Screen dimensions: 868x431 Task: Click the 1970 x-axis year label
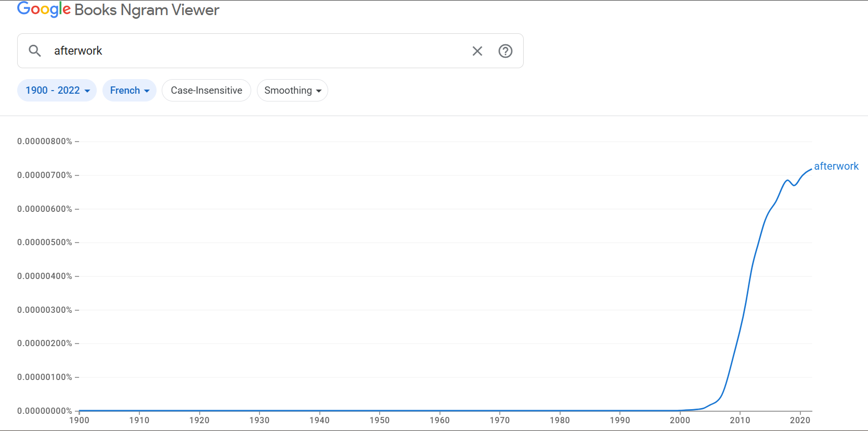tap(500, 421)
